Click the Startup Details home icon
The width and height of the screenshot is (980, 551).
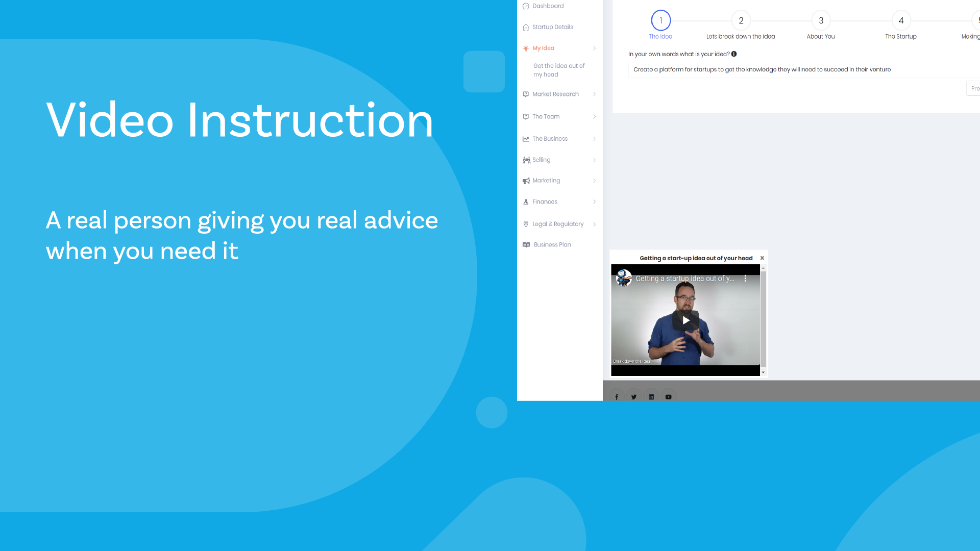pos(526,27)
